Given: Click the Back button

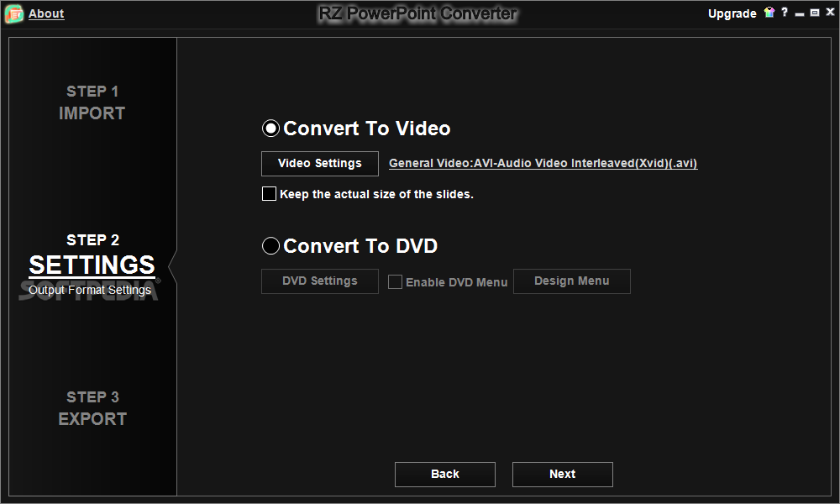Looking at the screenshot, I should pyautogui.click(x=444, y=474).
